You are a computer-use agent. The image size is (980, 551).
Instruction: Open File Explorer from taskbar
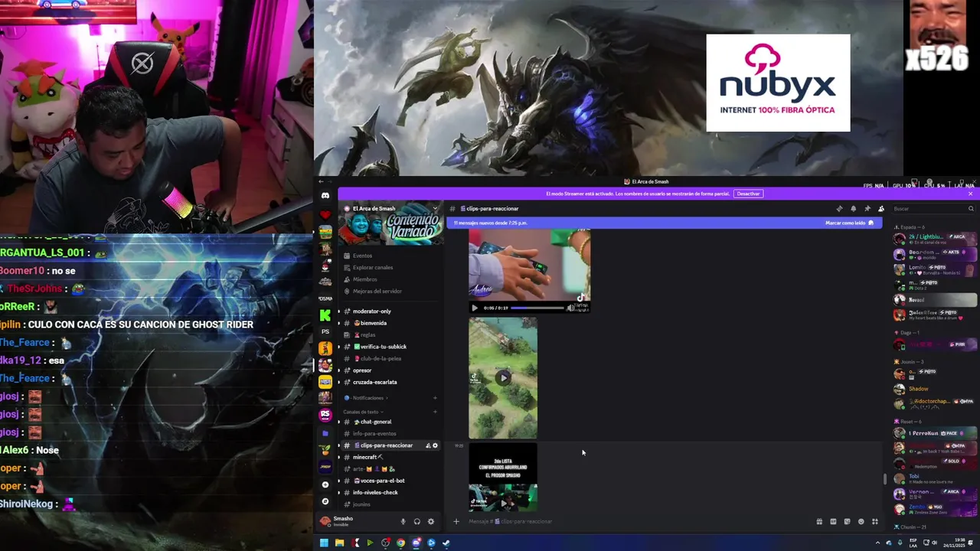pyautogui.click(x=339, y=543)
